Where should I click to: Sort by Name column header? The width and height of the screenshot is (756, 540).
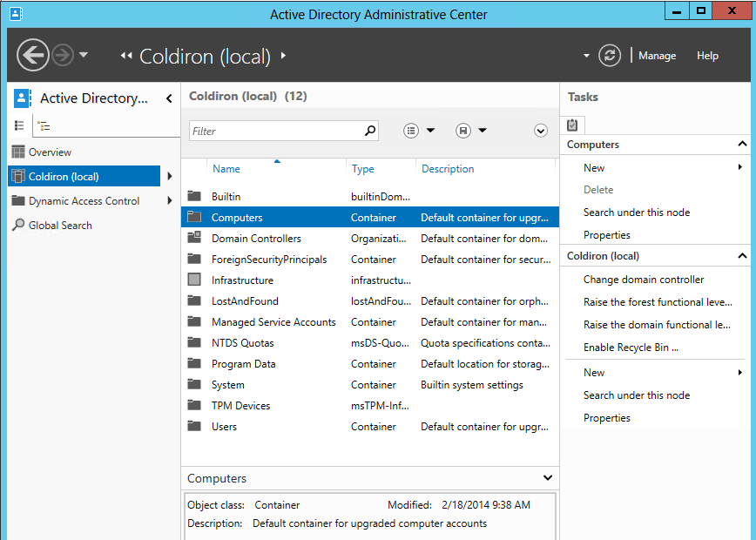tap(226, 169)
